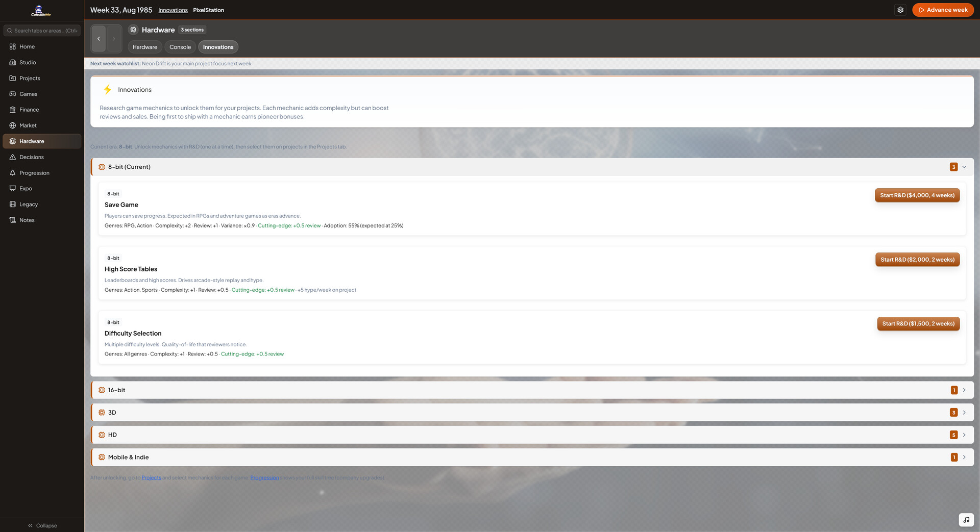Screen dimensions: 980x532
Task: Open Studio via its sidebar icon
Action: [x=13, y=62]
